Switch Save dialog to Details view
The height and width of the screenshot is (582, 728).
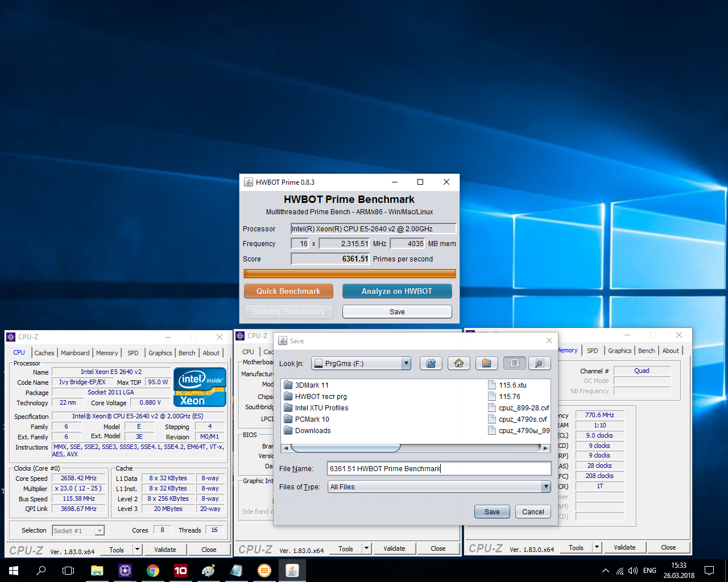pos(539,363)
